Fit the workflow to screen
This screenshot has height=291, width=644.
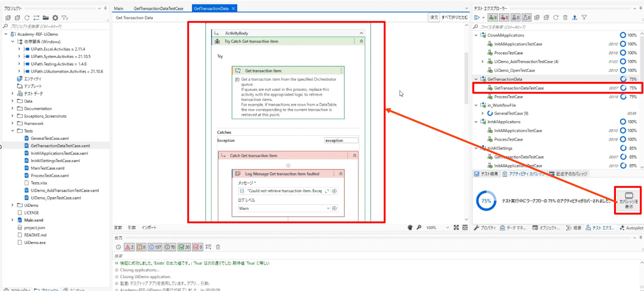coord(456,228)
